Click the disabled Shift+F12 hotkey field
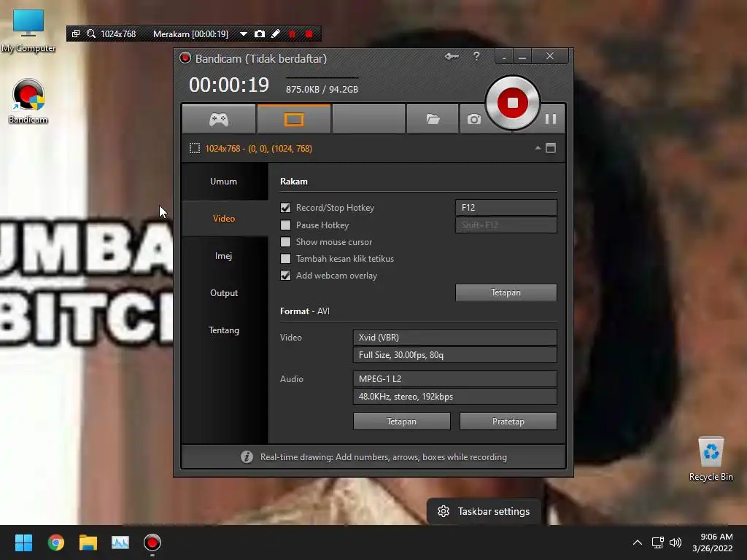Image resolution: width=747 pixels, height=560 pixels. (x=506, y=225)
